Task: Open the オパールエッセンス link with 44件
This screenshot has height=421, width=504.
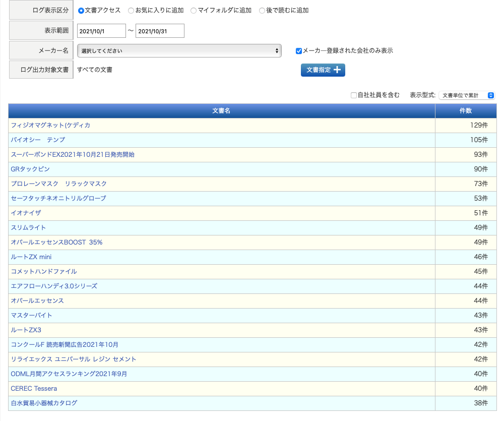Action: (x=37, y=300)
